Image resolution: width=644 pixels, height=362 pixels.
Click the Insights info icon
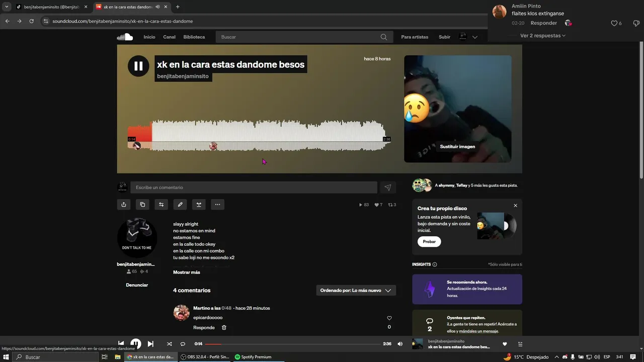pyautogui.click(x=435, y=264)
